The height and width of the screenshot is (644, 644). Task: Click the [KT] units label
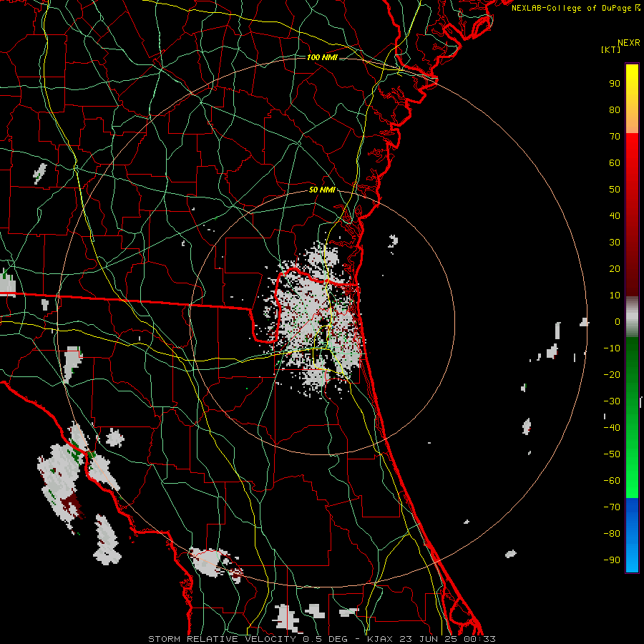[610, 49]
